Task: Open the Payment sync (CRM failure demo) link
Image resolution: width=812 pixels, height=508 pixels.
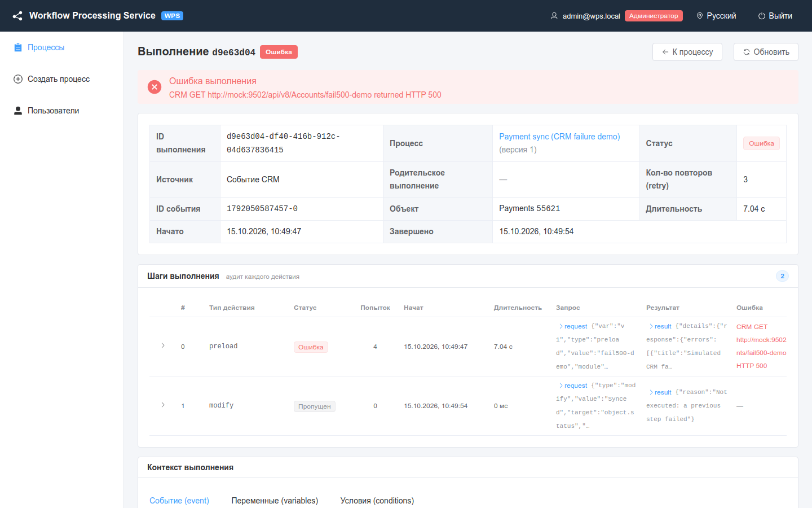Action: pos(559,137)
